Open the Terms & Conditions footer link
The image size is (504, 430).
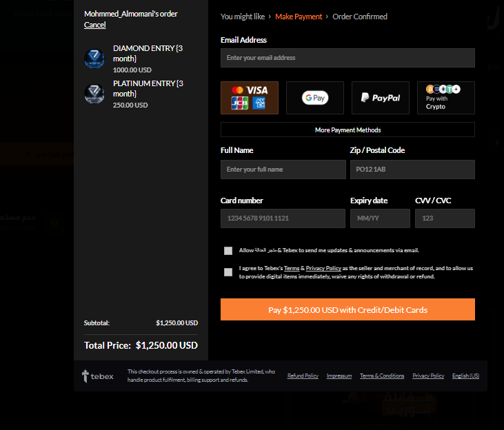click(x=382, y=376)
